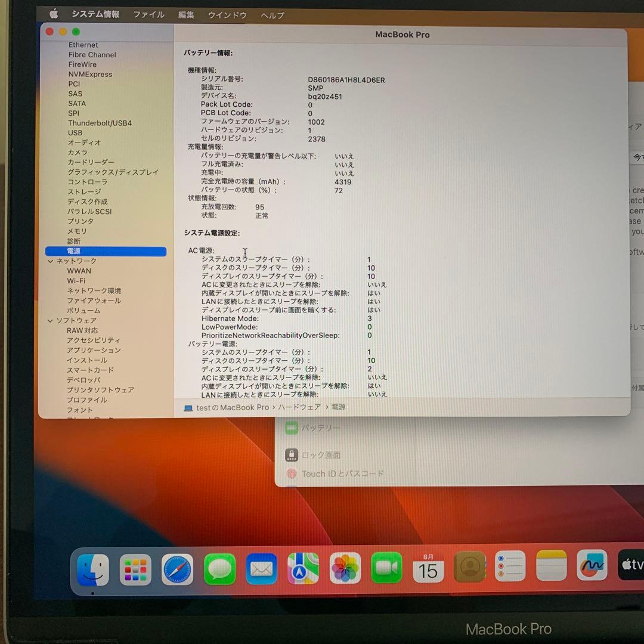Open the ヘルプ menu
This screenshot has width=644, height=644.
click(x=272, y=15)
